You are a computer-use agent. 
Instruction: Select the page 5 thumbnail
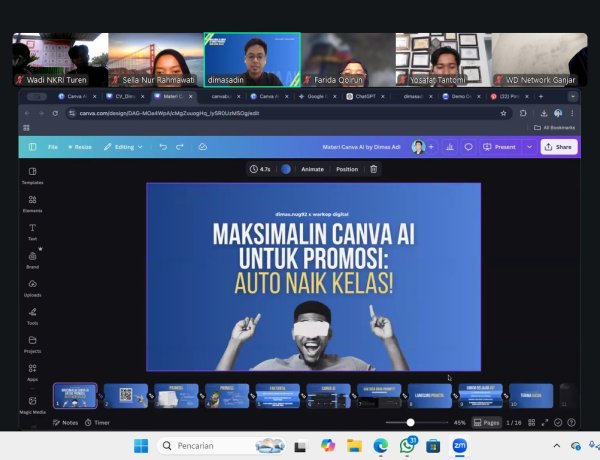[277, 396]
